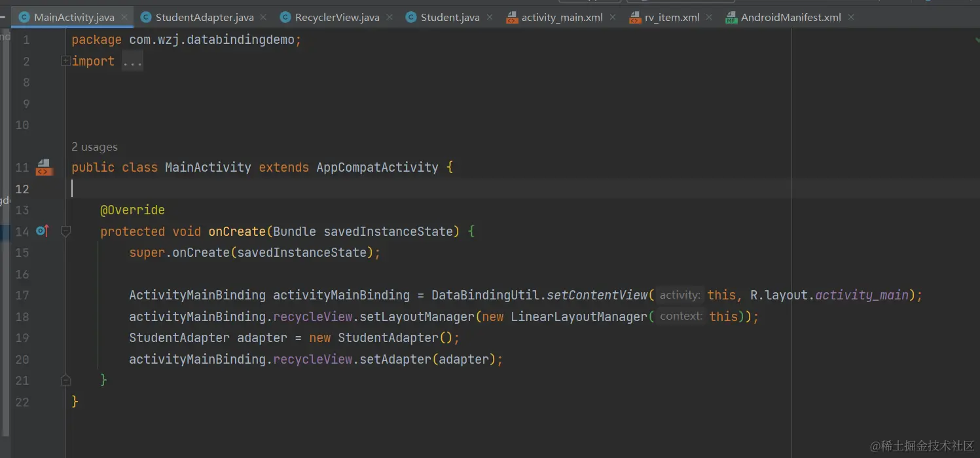Click line number 17 in gutter
This screenshot has height=458, width=980.
(x=22, y=296)
